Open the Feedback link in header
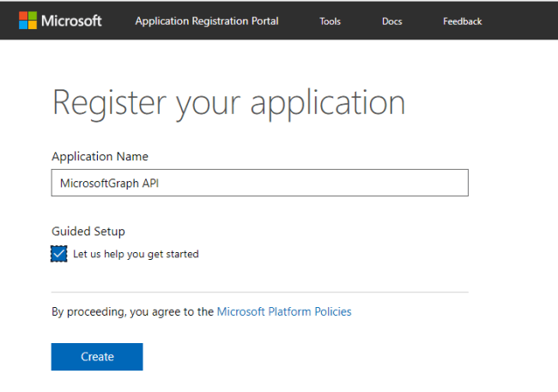Viewport: 558px width, 392px height. (462, 21)
